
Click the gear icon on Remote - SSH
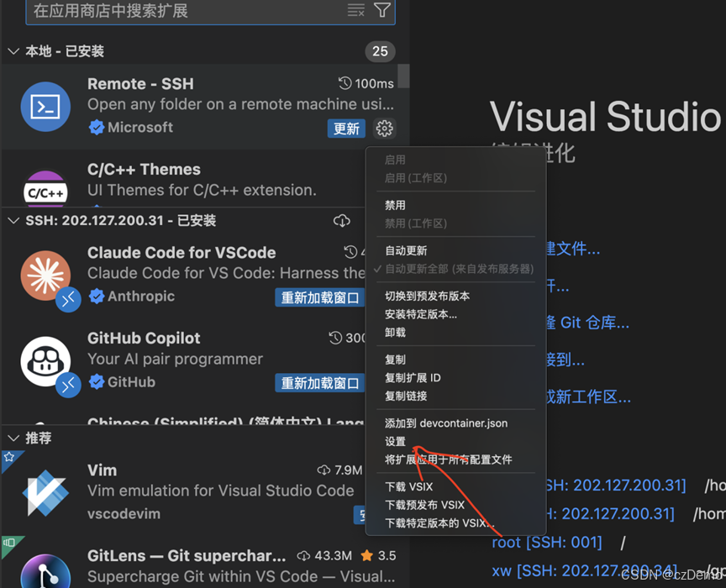(x=384, y=129)
